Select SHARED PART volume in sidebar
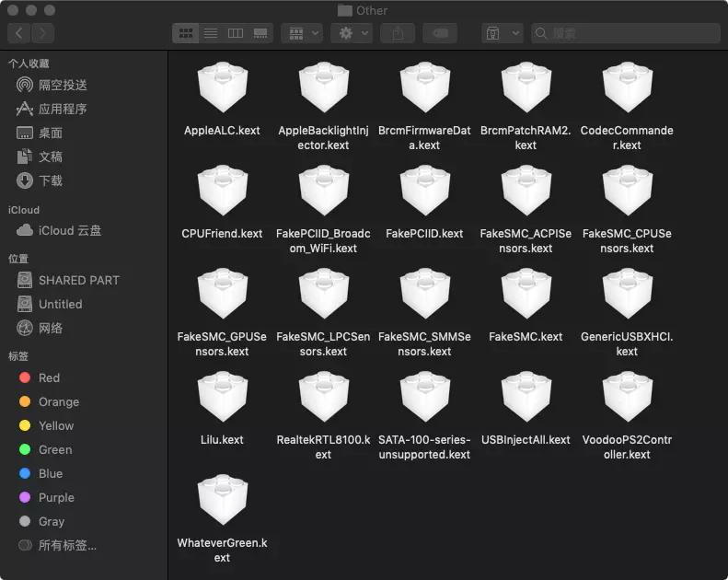This screenshot has width=728, height=580. pos(68,281)
